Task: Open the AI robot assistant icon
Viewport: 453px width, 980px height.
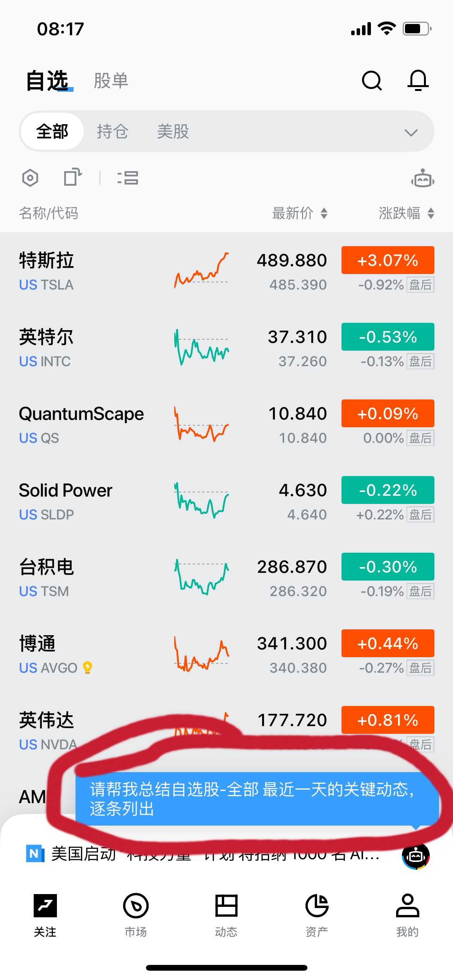Action: click(x=423, y=179)
